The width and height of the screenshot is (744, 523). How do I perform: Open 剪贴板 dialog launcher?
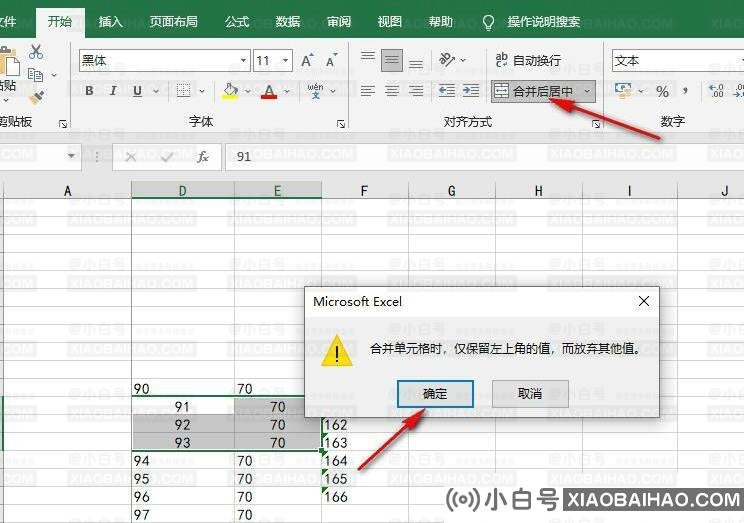click(63, 123)
